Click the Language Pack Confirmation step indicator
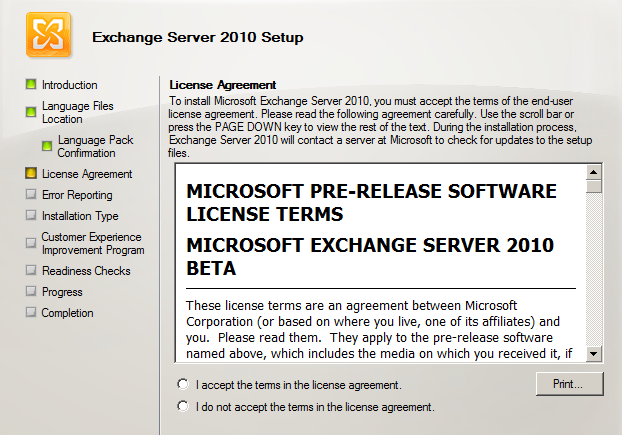622x435 pixels. tap(47, 146)
